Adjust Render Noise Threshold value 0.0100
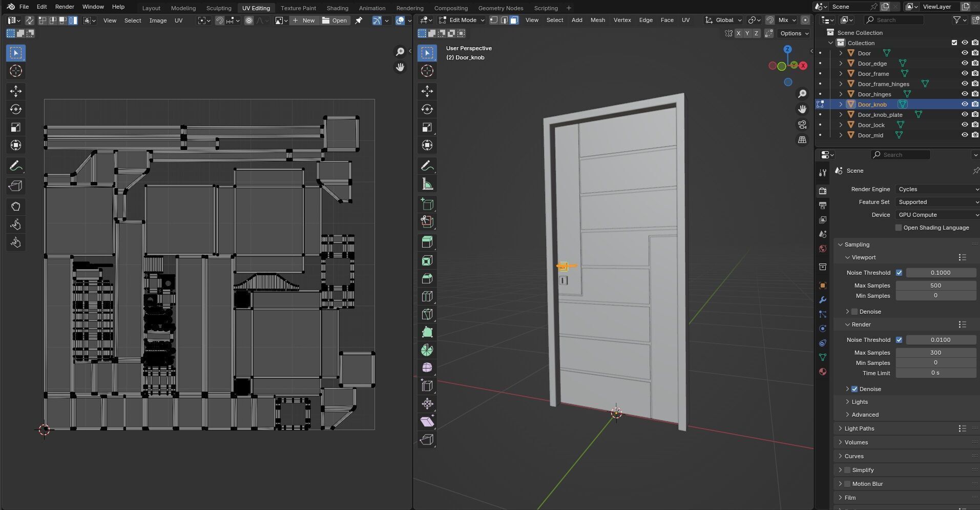 point(941,340)
